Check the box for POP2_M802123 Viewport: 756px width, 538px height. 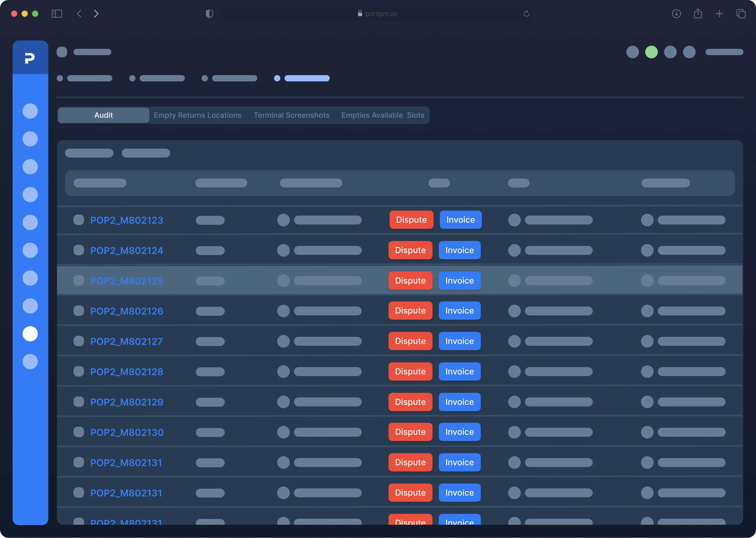[x=79, y=220]
